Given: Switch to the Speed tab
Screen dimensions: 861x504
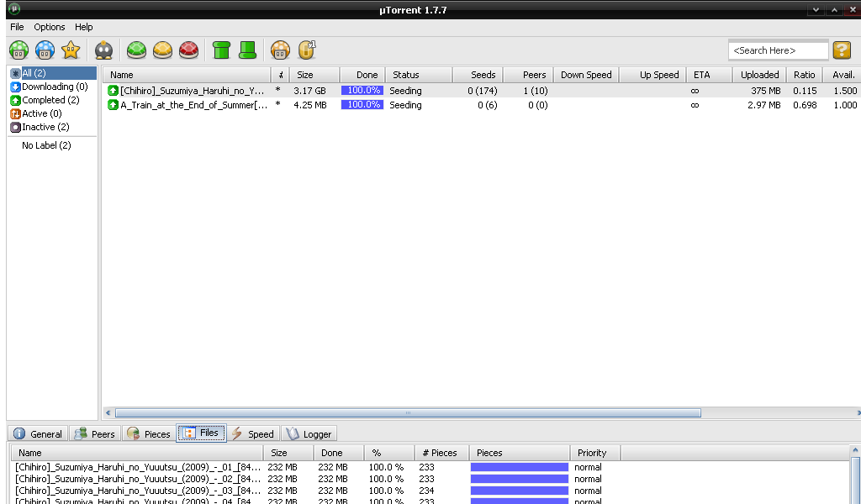Looking at the screenshot, I should [x=252, y=434].
